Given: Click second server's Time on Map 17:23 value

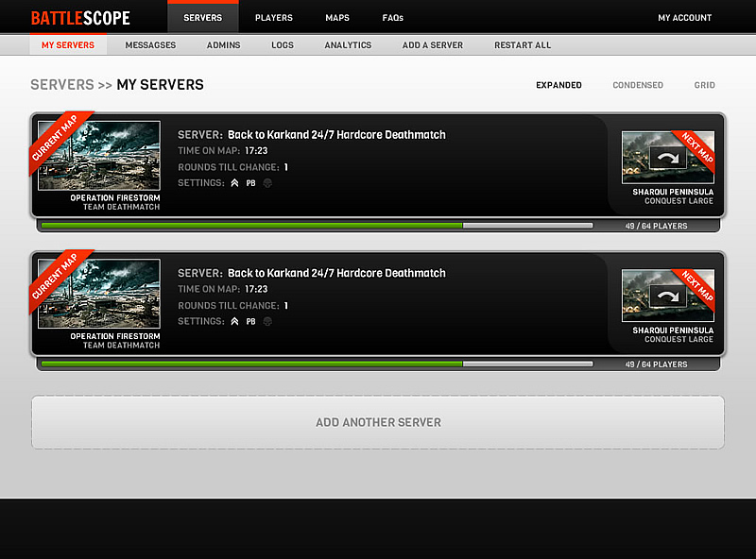Looking at the screenshot, I should point(256,289).
